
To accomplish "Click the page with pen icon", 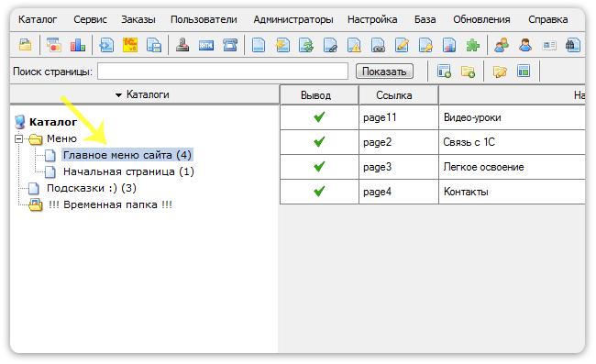I will 330,45.
